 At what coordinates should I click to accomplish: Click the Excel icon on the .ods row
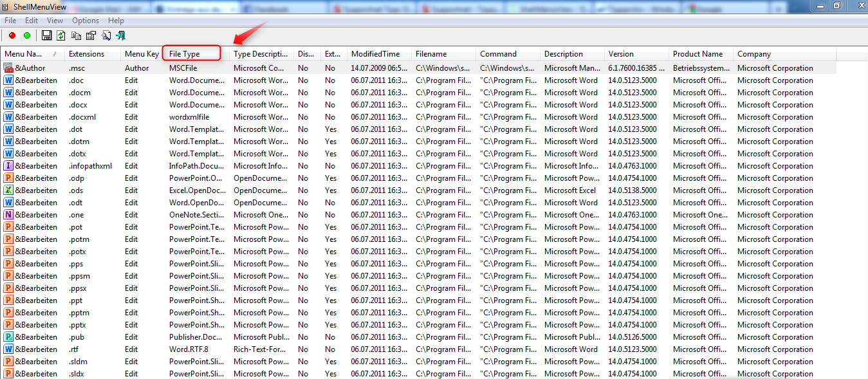point(8,190)
